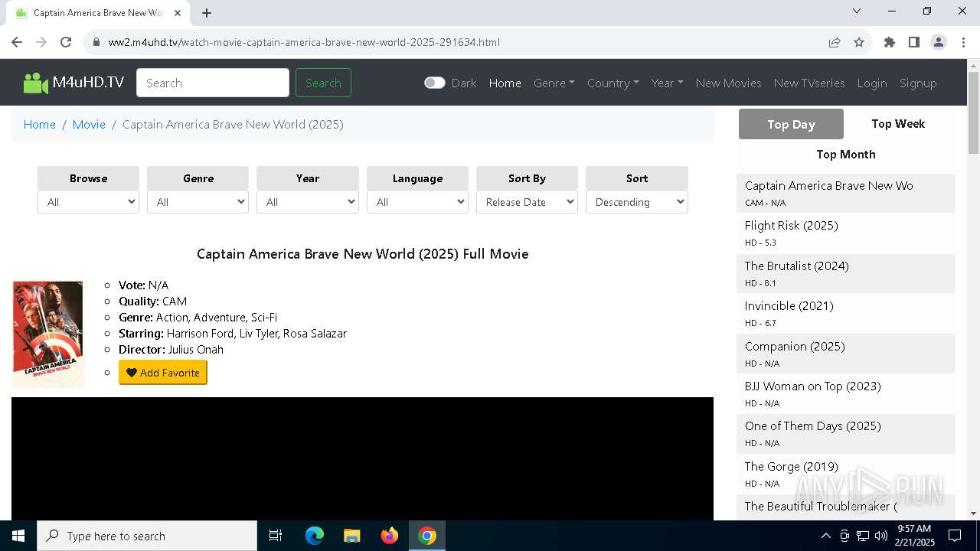Open the Login link

872,83
